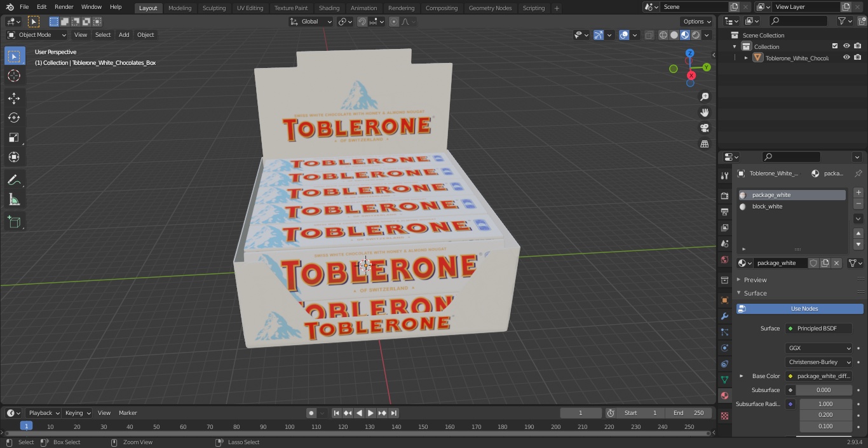The width and height of the screenshot is (868, 448).
Task: Open the shading options dropdown arrow
Action: [707, 35]
